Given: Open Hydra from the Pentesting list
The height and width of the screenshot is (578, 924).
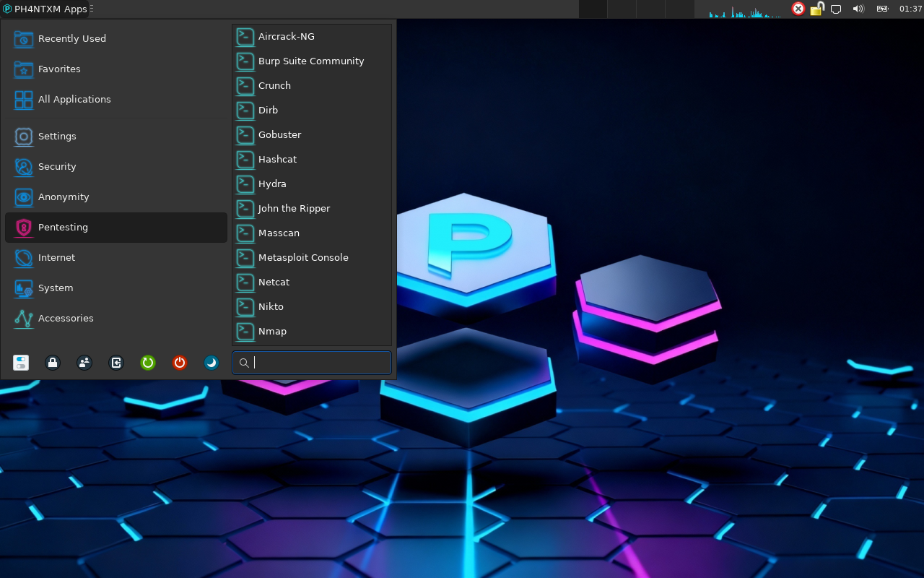Looking at the screenshot, I should (x=272, y=184).
